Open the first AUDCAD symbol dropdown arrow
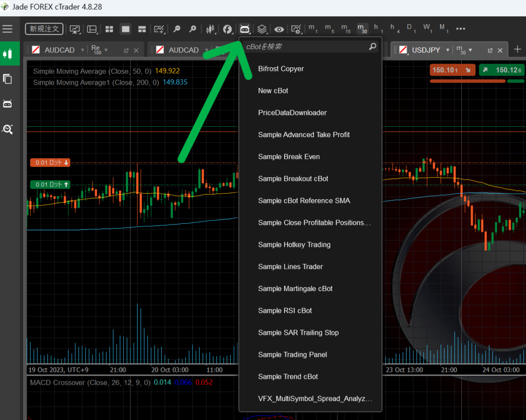The height and width of the screenshot is (420, 526). click(82, 50)
